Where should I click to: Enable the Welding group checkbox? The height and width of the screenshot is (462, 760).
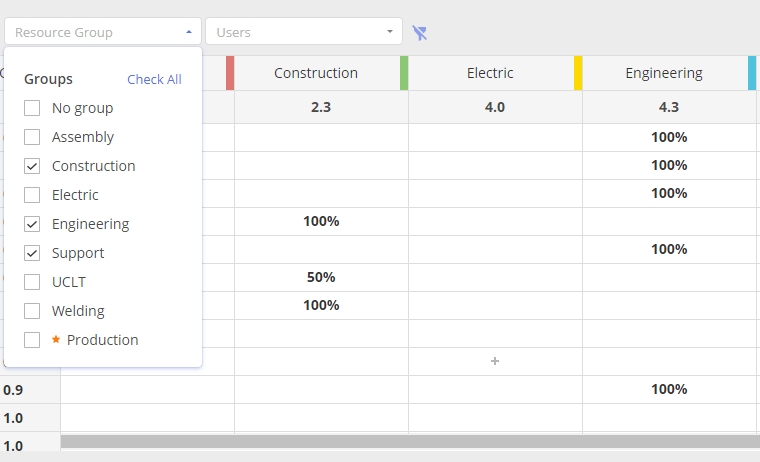[x=32, y=311]
